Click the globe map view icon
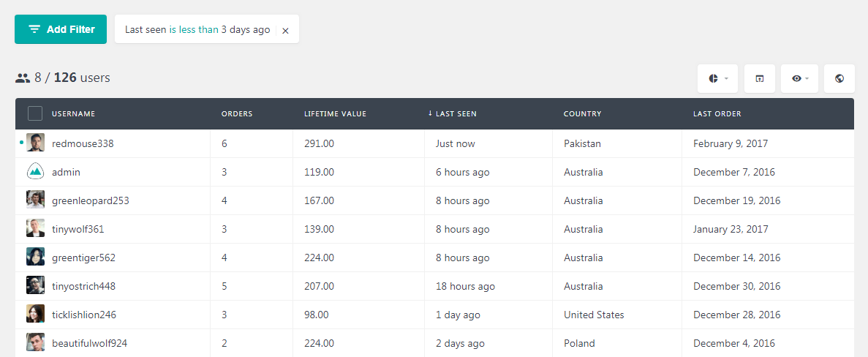This screenshot has width=868, height=357. pos(839,78)
